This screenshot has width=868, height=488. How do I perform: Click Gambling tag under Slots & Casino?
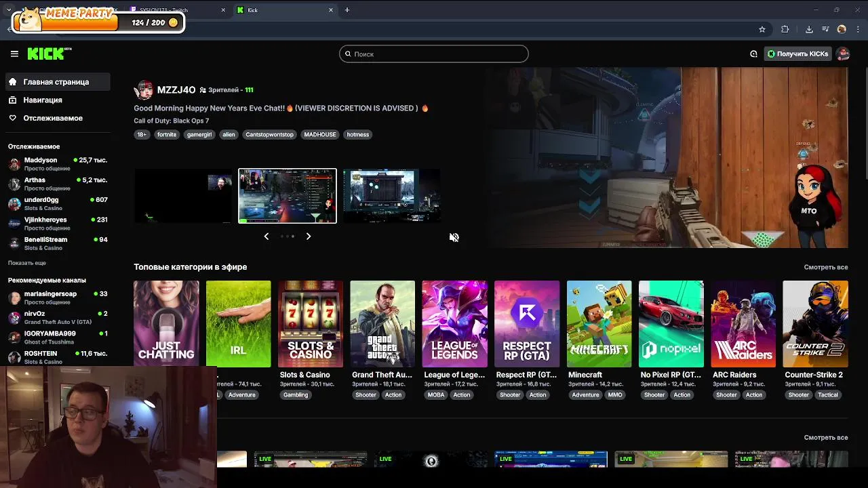[x=296, y=394]
